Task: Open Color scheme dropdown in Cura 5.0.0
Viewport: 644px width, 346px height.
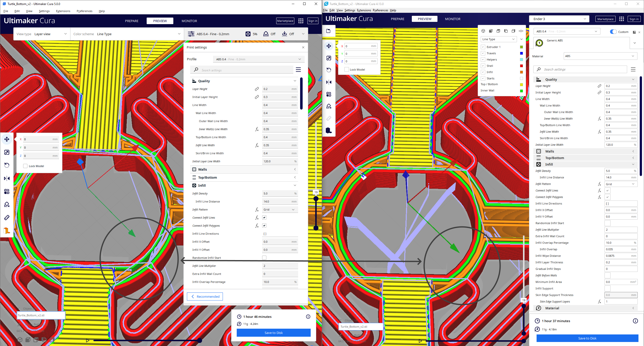Action: (x=127, y=34)
